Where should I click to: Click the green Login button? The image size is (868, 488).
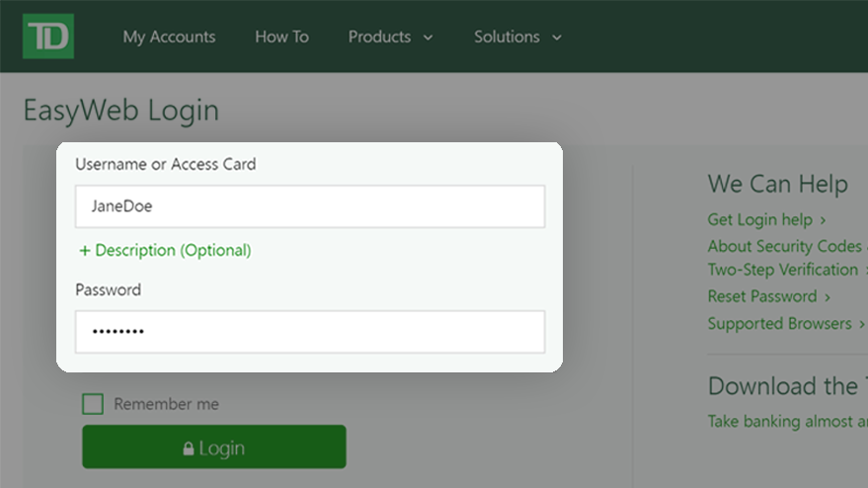pos(214,447)
